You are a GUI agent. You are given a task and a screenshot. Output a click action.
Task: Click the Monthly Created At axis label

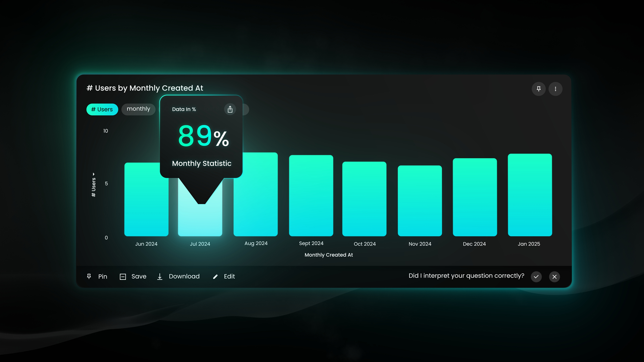click(x=329, y=255)
